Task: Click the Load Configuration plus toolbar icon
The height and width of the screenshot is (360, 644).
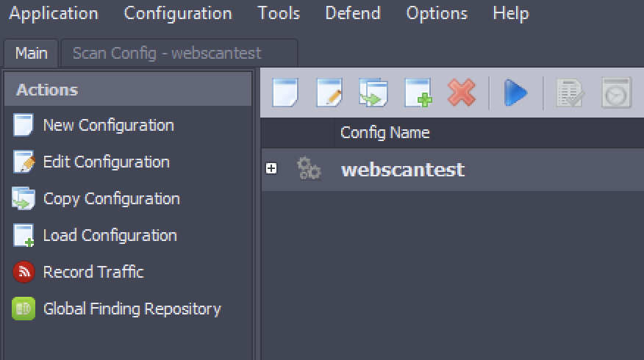Action: point(418,93)
